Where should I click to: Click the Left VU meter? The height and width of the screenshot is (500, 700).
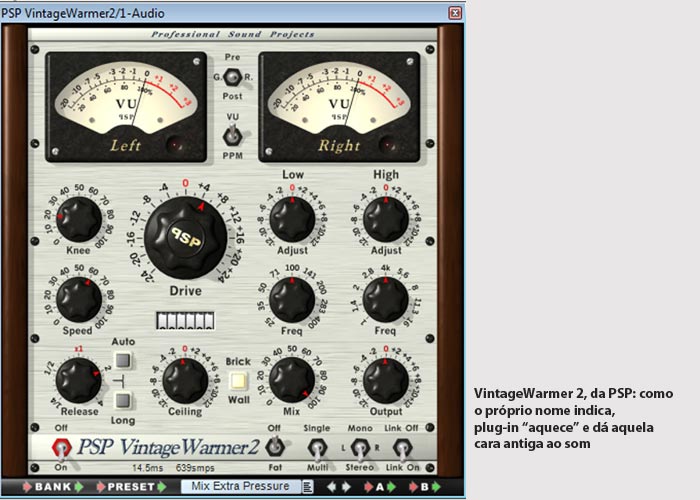(126, 107)
